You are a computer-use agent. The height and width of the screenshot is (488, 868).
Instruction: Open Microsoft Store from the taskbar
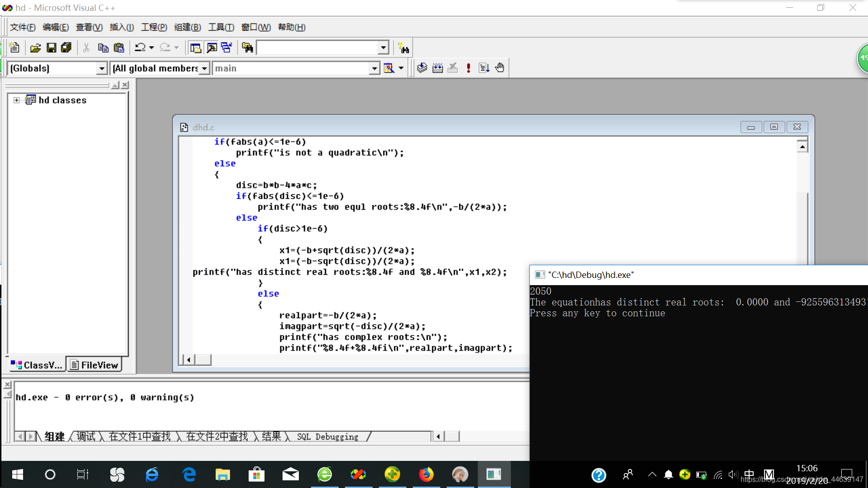point(256,474)
